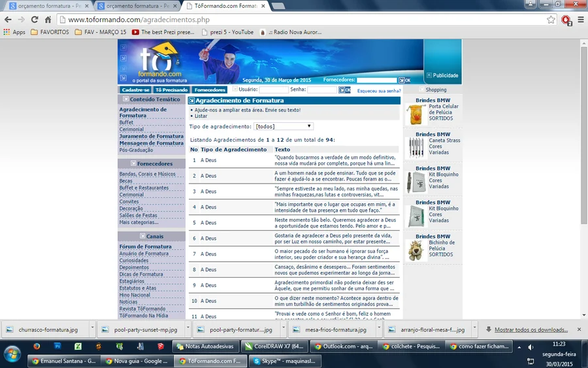Open the FAV - MARÇO 15 bookmark folder

[x=101, y=32]
